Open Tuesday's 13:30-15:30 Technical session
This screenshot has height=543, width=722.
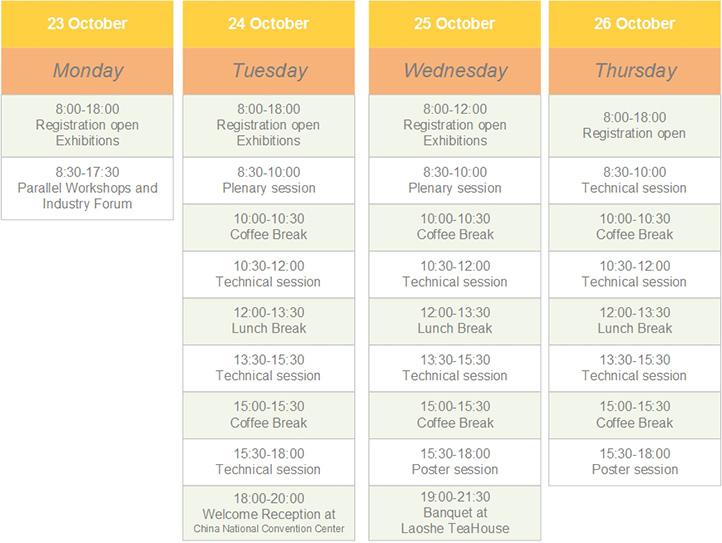pyautogui.click(x=268, y=368)
